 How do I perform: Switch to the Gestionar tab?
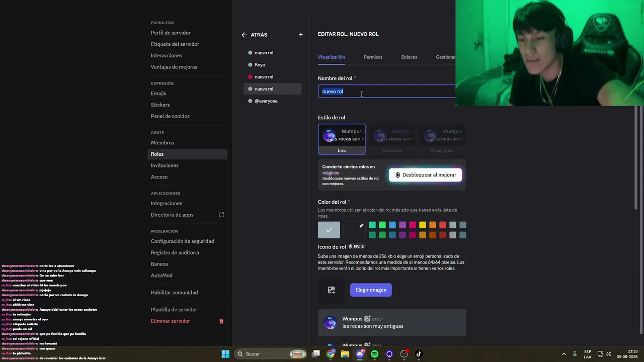pyautogui.click(x=446, y=57)
